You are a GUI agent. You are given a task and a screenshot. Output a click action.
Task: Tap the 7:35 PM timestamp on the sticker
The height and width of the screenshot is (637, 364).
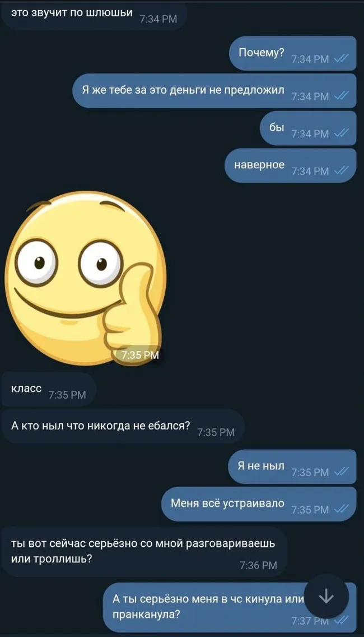[x=140, y=355]
